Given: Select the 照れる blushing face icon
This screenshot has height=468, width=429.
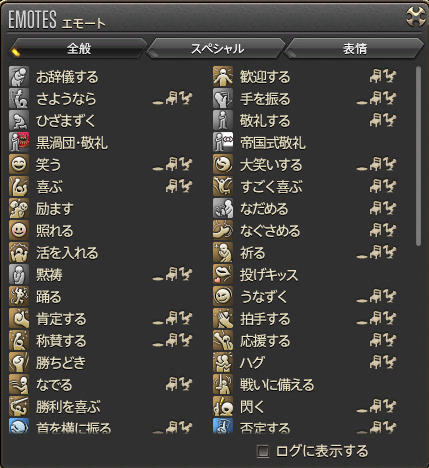Looking at the screenshot, I should (x=19, y=230).
